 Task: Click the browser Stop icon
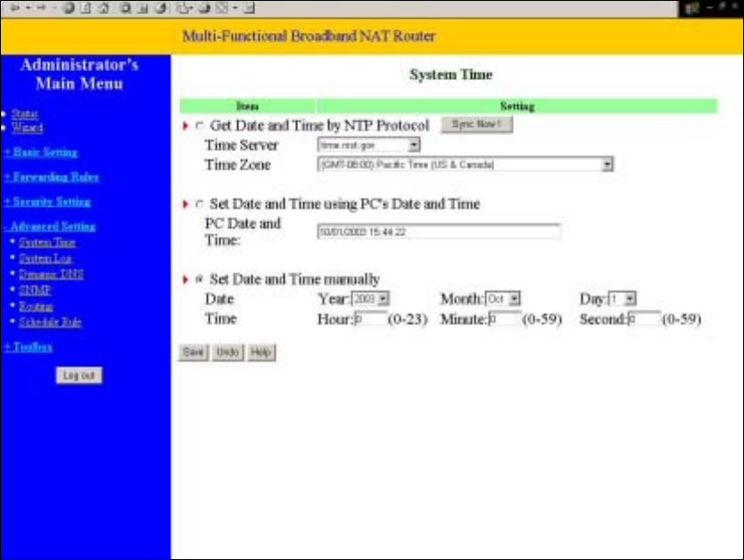pyautogui.click(x=68, y=8)
